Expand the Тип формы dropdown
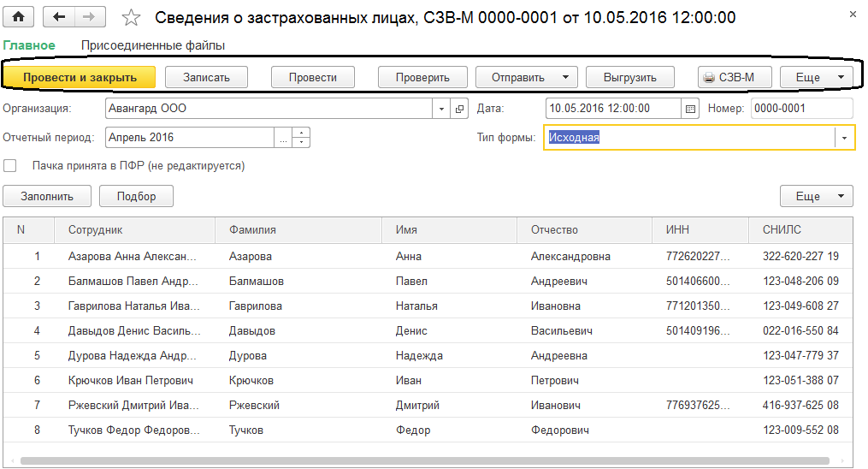Viewport: 868px width, 469px height. [x=845, y=138]
